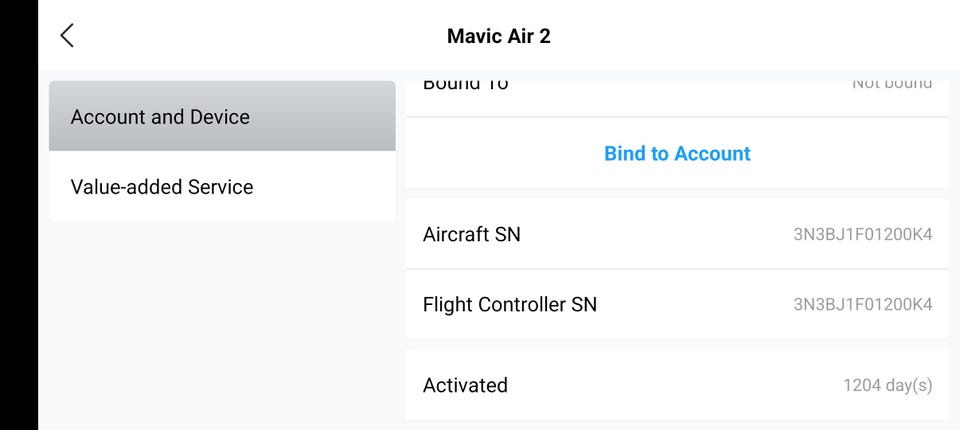This screenshot has height=430, width=960.
Task: Click empty sidebar area below Value-added Service
Action: [x=222, y=320]
